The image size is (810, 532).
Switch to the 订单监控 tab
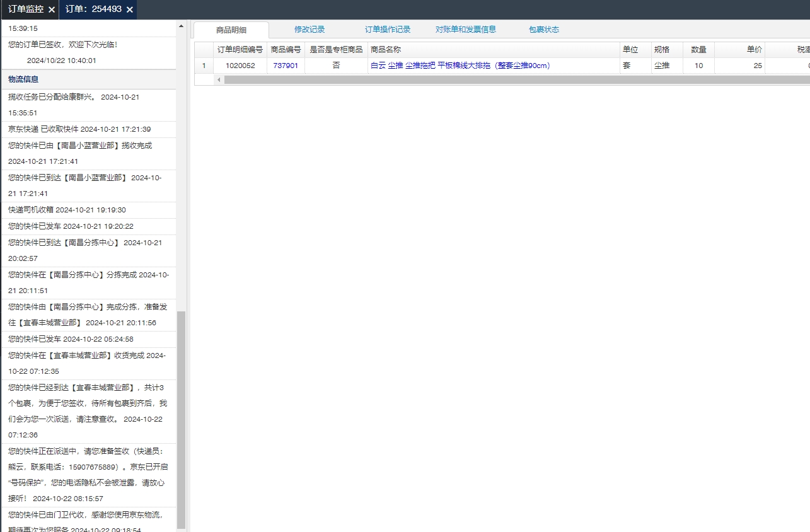26,9
